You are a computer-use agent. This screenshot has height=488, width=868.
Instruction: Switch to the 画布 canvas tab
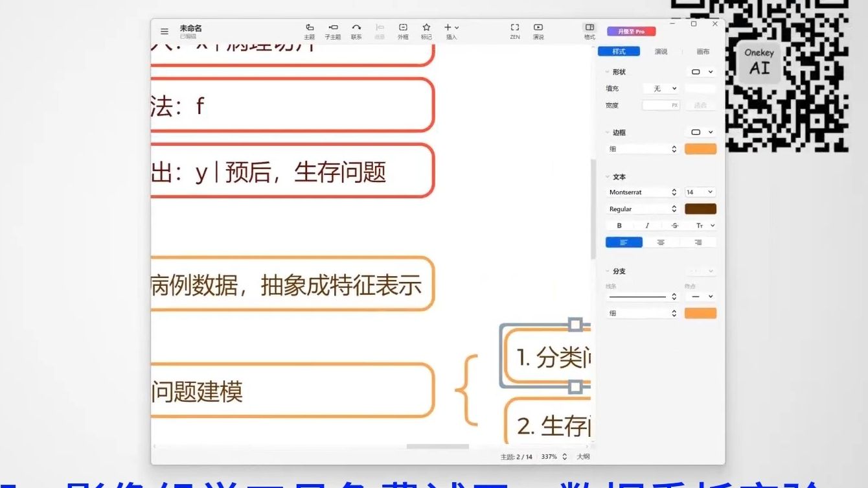pos(703,51)
